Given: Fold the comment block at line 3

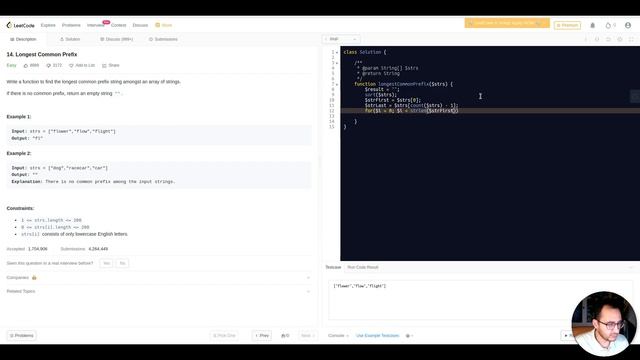Looking at the screenshot, I should point(337,63).
